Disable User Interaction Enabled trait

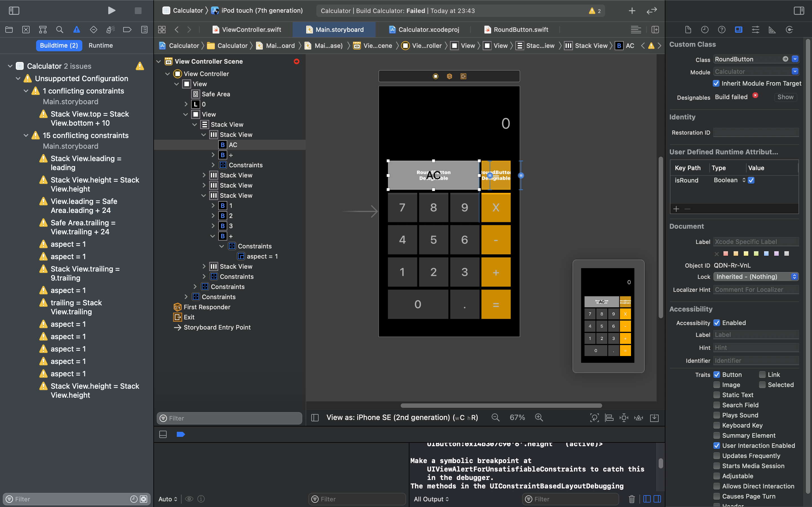(x=717, y=446)
